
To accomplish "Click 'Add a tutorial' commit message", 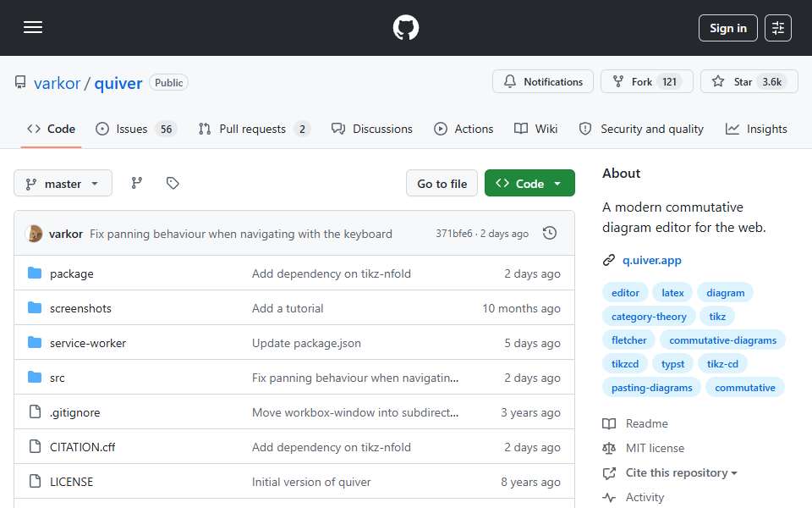I will (x=288, y=308).
